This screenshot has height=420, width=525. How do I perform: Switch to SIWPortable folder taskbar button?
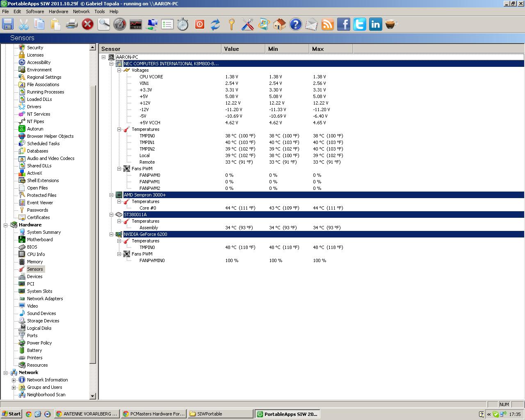[x=220, y=414]
